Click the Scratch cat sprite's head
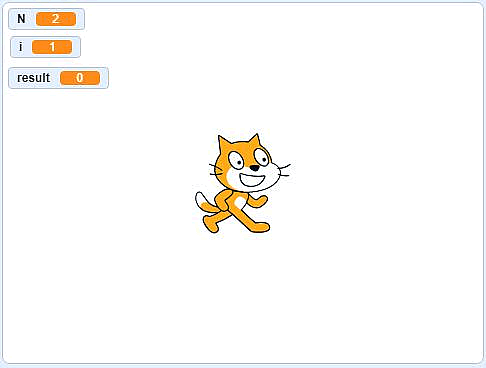Image resolution: width=486 pixels, height=368 pixels. (x=247, y=163)
